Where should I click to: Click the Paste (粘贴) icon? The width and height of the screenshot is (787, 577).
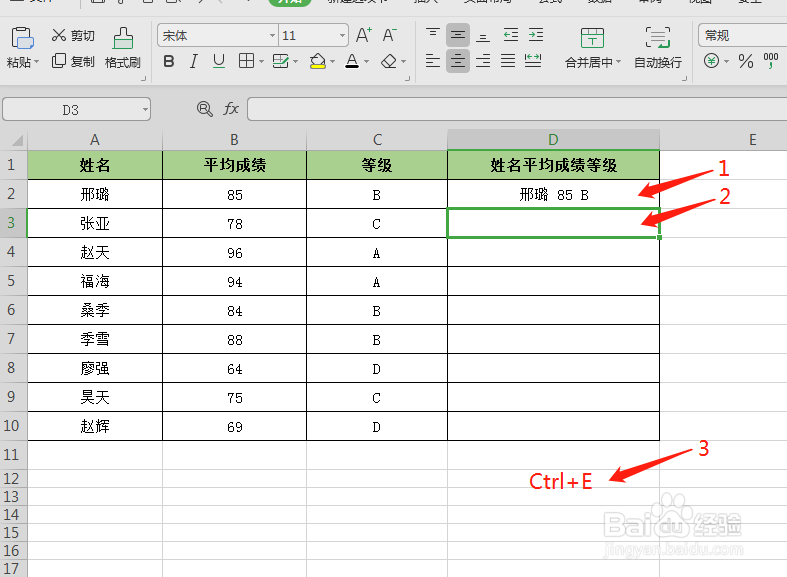tap(22, 38)
